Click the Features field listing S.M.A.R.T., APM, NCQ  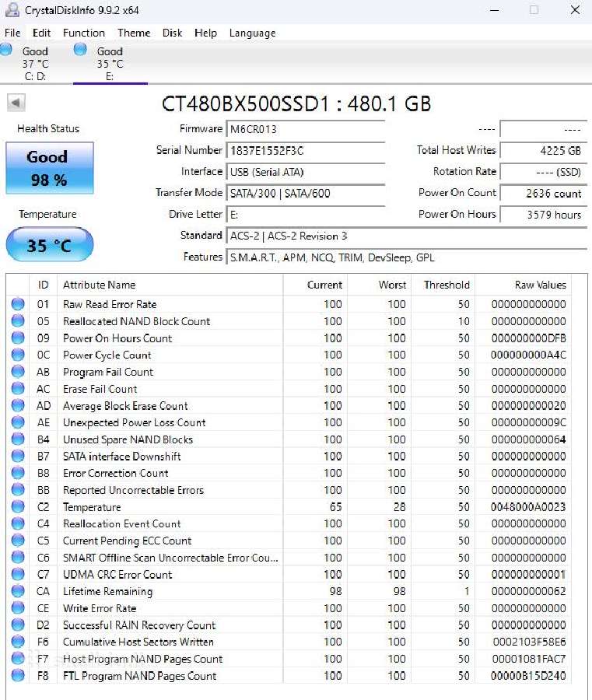point(407,257)
